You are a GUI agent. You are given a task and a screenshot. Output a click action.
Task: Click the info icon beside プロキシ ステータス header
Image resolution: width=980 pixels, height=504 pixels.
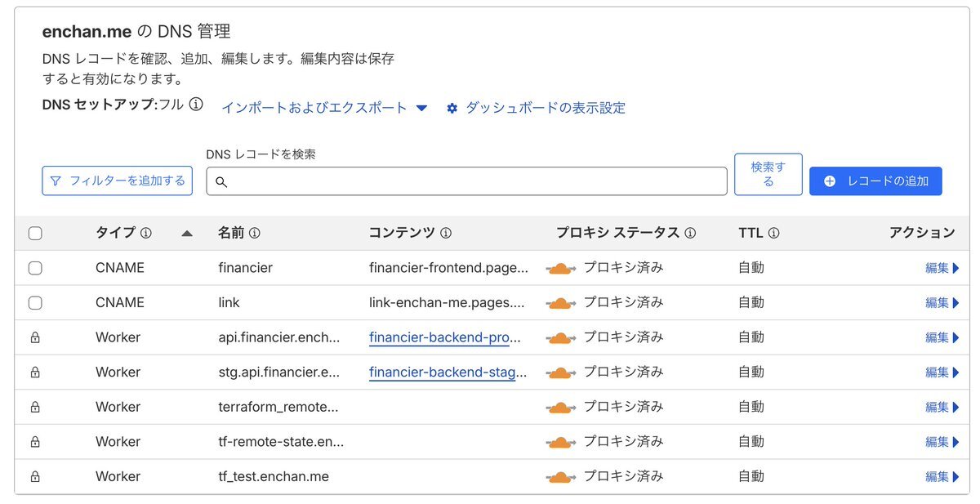690,233
